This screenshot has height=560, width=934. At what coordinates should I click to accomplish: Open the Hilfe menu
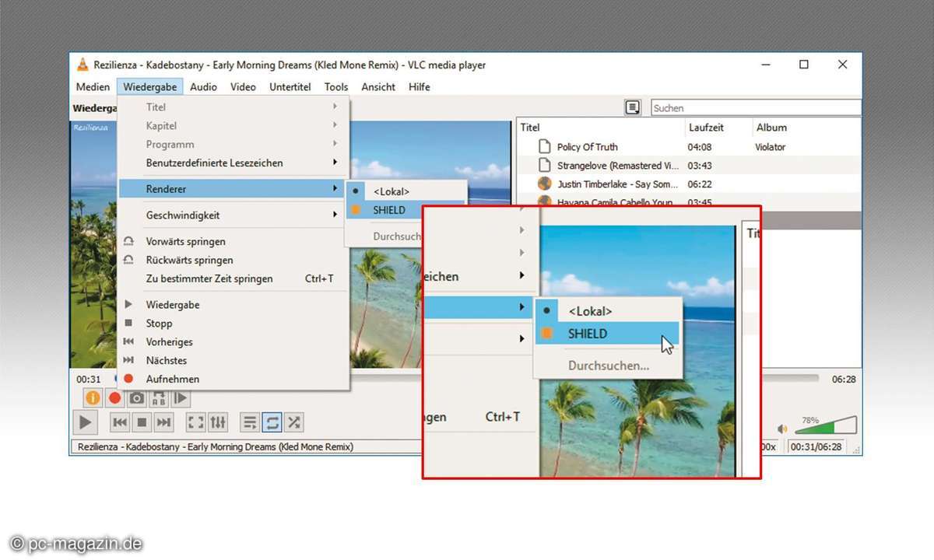[x=420, y=86]
